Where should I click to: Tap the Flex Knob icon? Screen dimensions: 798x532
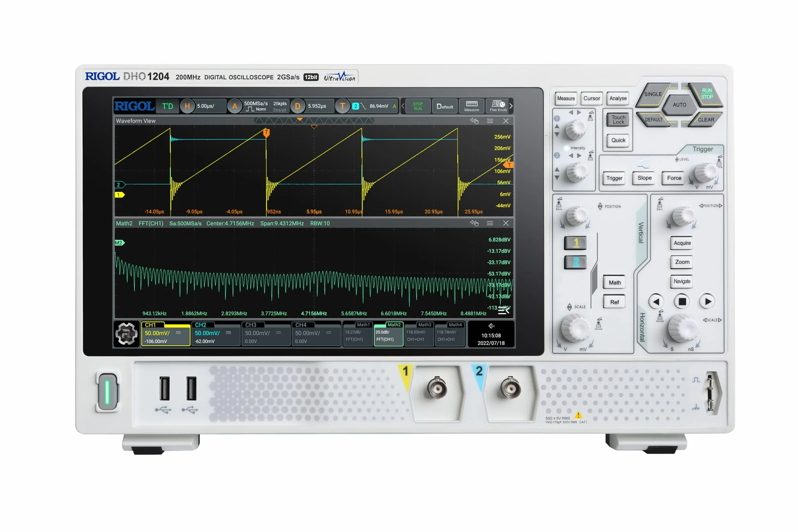click(x=498, y=106)
